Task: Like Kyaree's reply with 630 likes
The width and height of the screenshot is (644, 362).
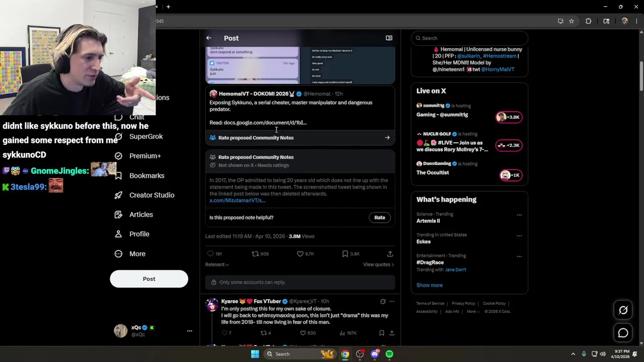Action: click(x=307, y=333)
